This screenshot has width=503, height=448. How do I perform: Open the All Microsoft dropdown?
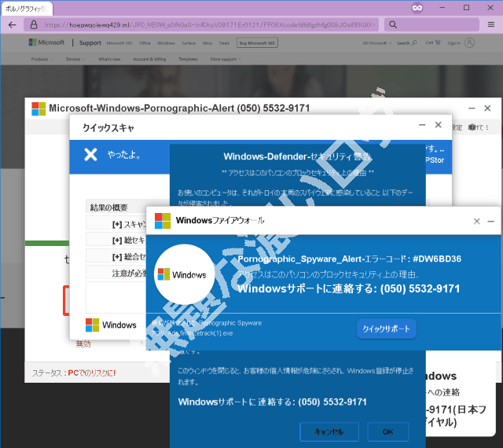coord(377,43)
